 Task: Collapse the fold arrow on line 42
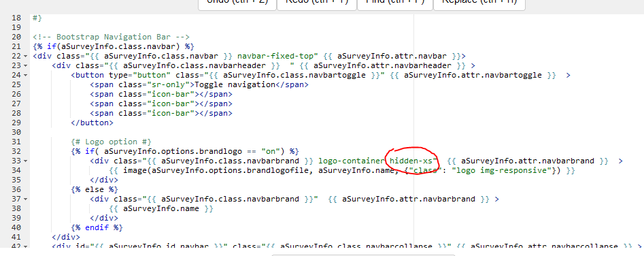tap(26, 246)
